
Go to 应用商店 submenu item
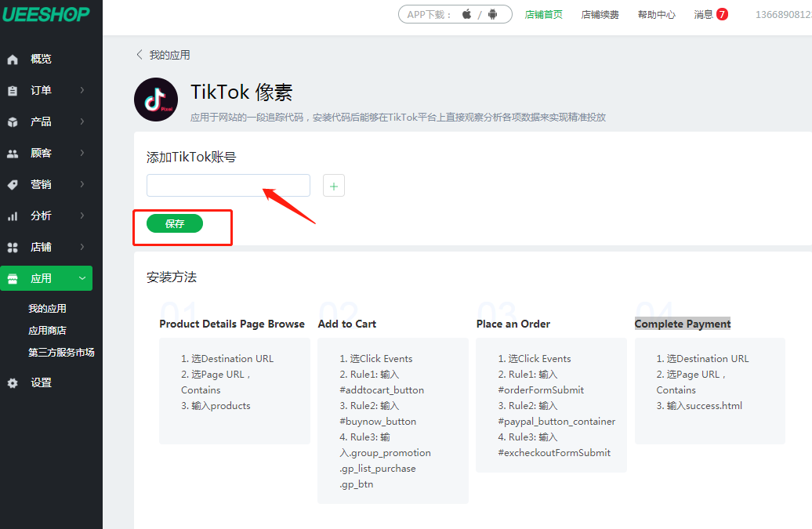click(x=47, y=330)
